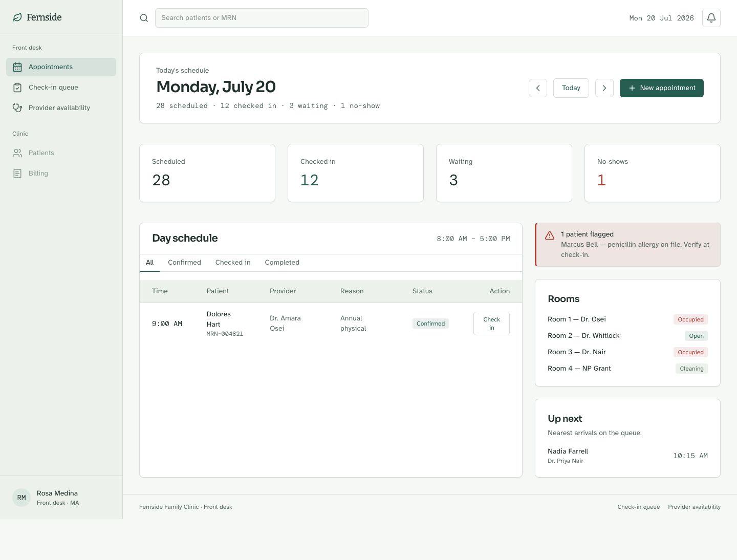Click Room 2 — Dr. Whitlock row
The width and height of the screenshot is (737, 560).
click(x=627, y=336)
